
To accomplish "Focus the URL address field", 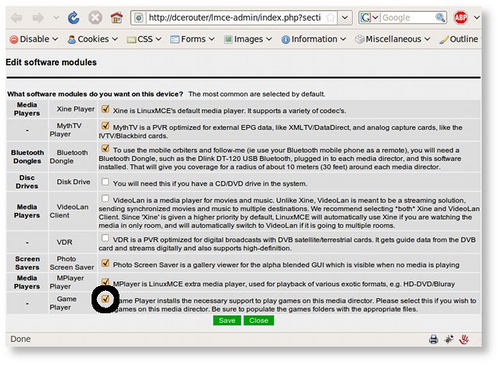I will [235, 18].
